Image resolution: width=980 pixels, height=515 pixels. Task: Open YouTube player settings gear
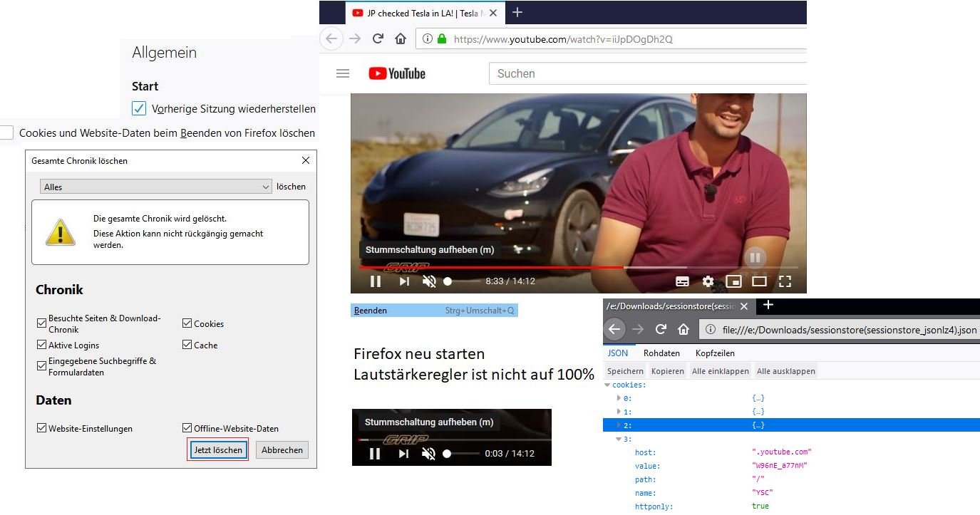point(708,281)
